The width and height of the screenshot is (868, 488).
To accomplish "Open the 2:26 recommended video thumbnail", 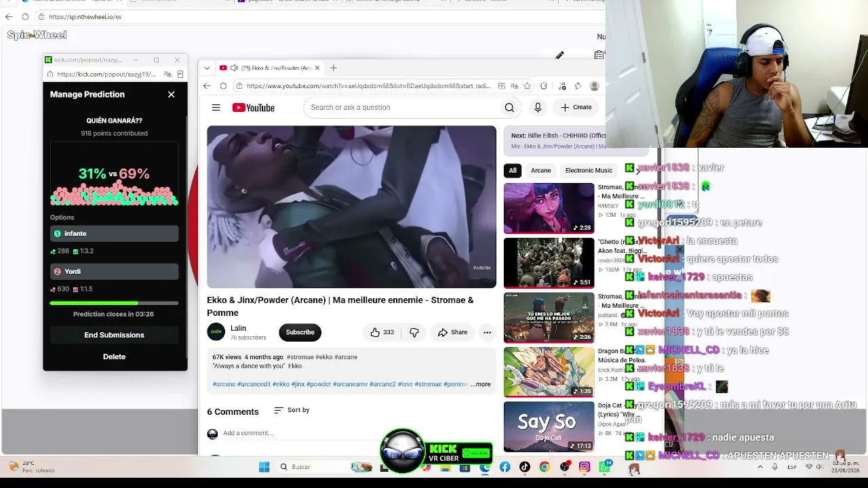I will (x=549, y=318).
